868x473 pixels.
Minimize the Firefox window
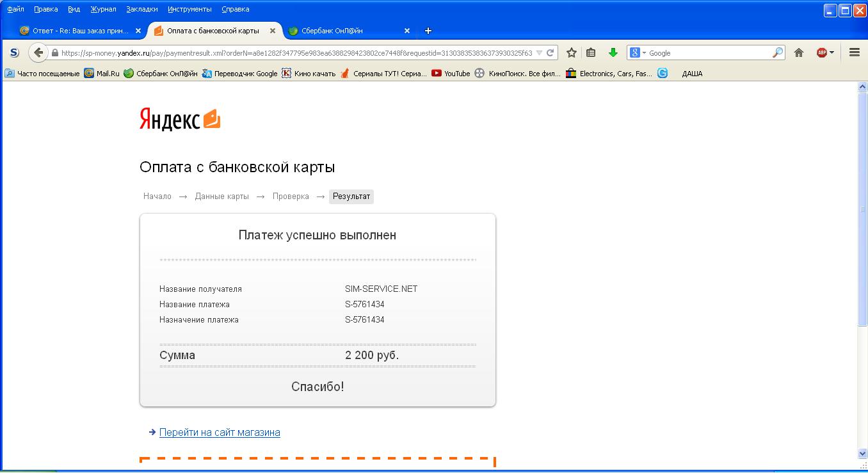(x=830, y=10)
